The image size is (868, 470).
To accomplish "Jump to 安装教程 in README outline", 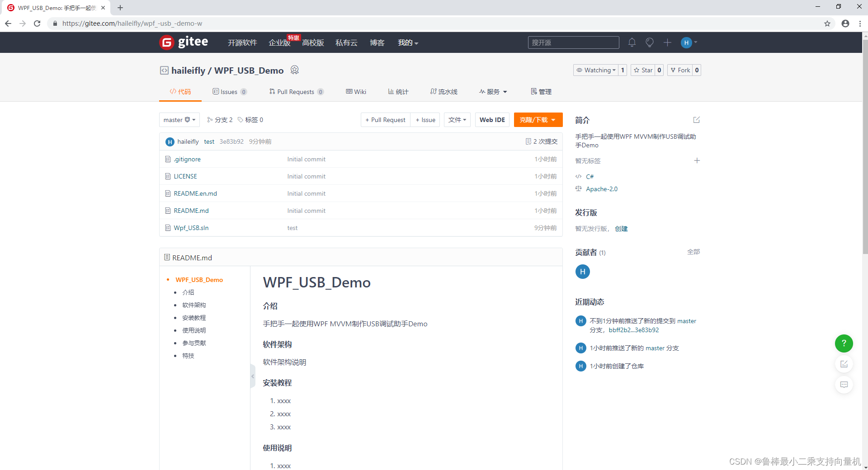I will coord(194,318).
